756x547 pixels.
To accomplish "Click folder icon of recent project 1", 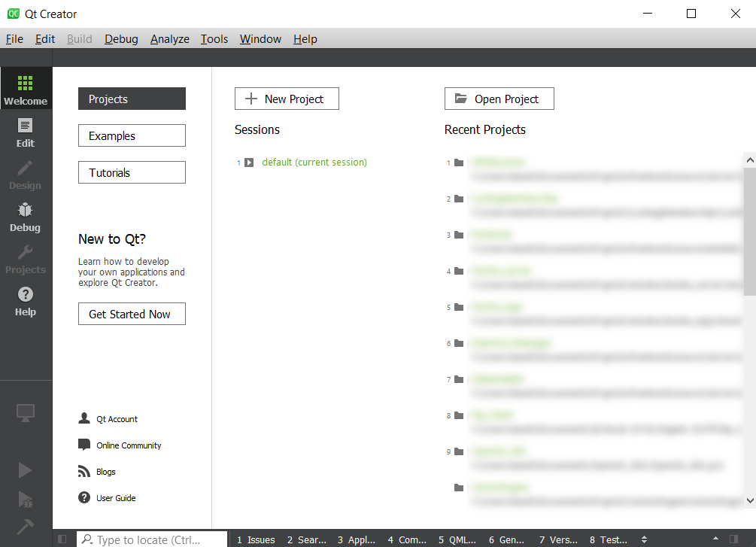I will [459, 163].
